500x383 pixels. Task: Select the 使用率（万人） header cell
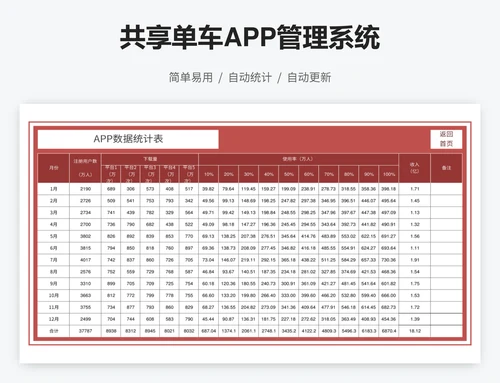[x=298, y=159]
